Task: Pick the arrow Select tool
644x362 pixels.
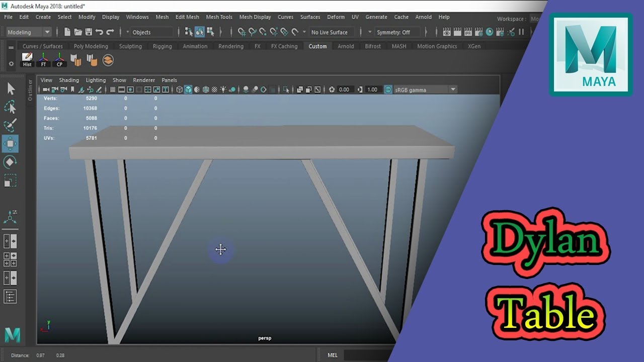Action: coord(11,89)
